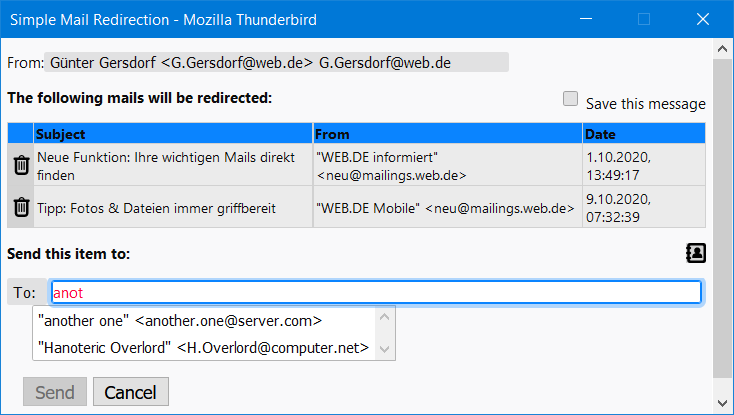Enable the 'Save this message' checkbox

pyautogui.click(x=570, y=99)
